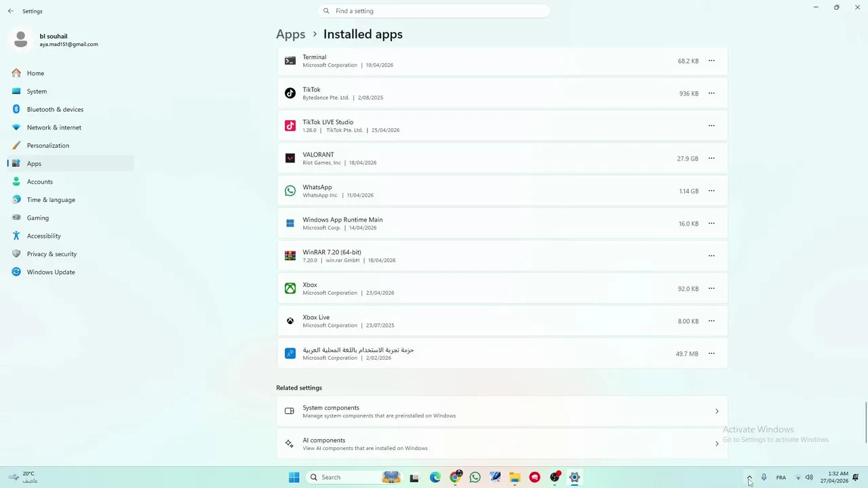Expand System components settings
The width and height of the screenshot is (868, 488).
click(502, 411)
